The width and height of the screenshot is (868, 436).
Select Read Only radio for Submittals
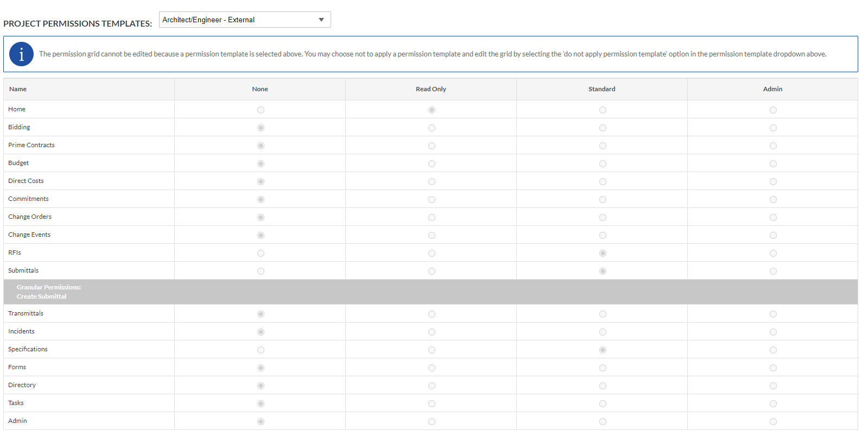click(x=432, y=271)
